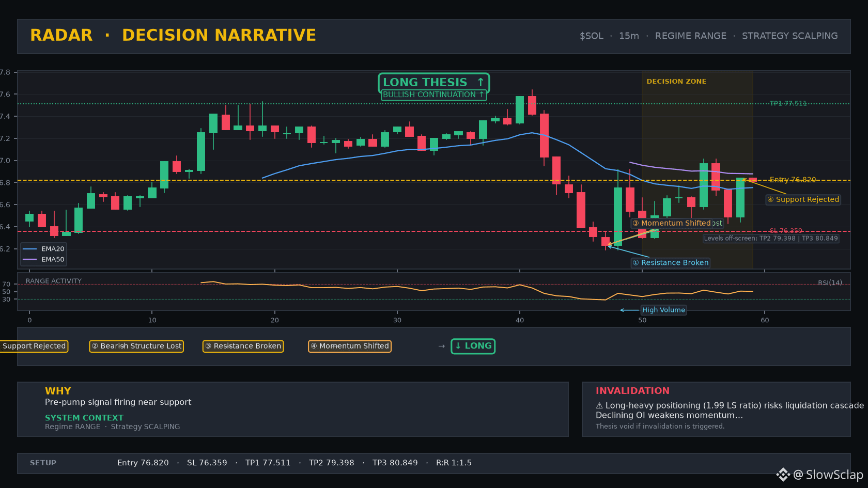This screenshot has width=868, height=488.
Task: Click 'Pre-pump signal firing near support' text
Action: (x=118, y=402)
